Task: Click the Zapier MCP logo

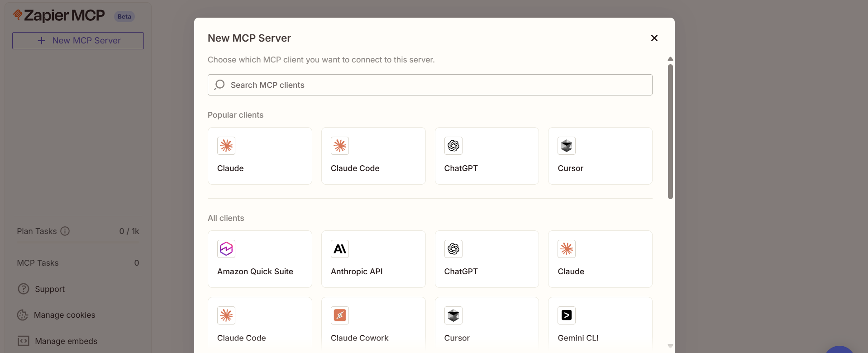Action: point(60,16)
